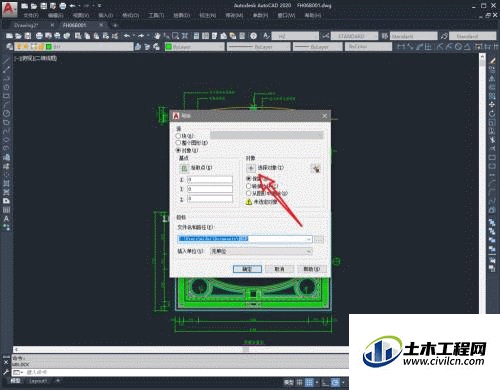Open the STANDARD dimension style dropdown
Image resolution: width=500 pixels, height=390 pixels.
coord(354,36)
